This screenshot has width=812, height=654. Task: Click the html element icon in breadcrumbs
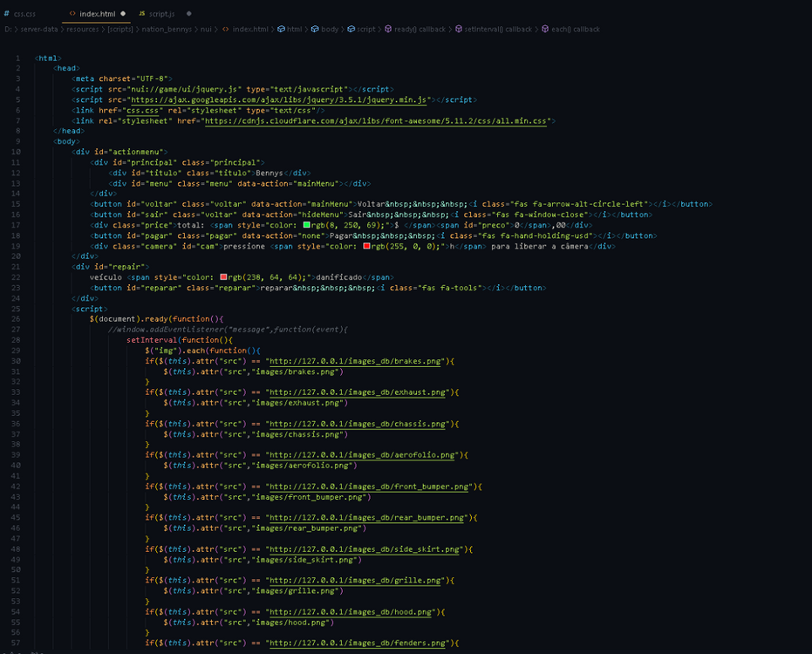coord(281,30)
